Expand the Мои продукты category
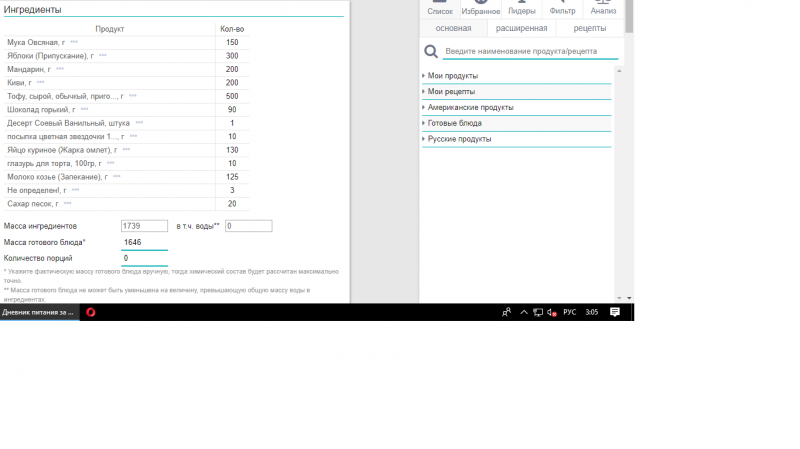The width and height of the screenshot is (800, 449). (453, 76)
